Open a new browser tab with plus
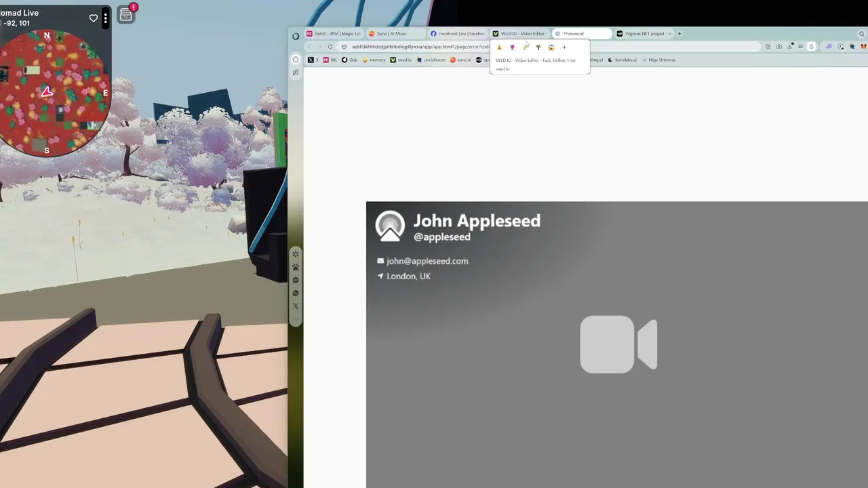Viewport: 868px width, 488px height. [x=679, y=33]
